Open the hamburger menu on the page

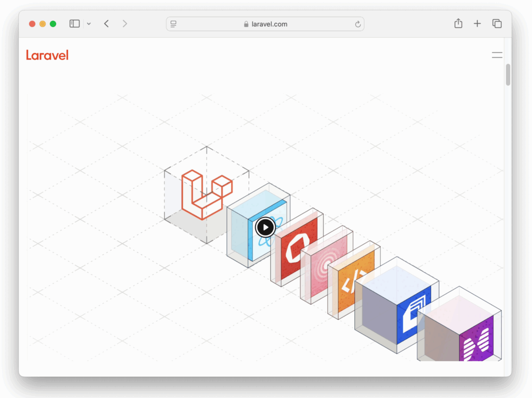(497, 55)
